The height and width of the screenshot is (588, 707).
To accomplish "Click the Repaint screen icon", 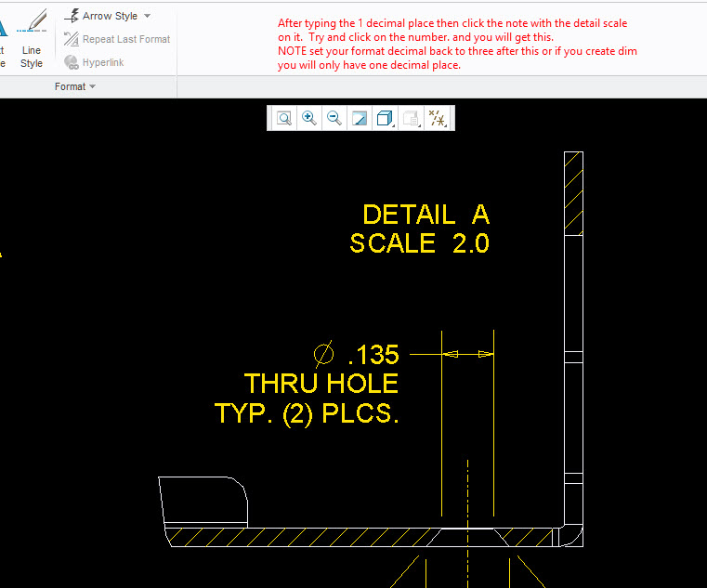I will (x=360, y=119).
